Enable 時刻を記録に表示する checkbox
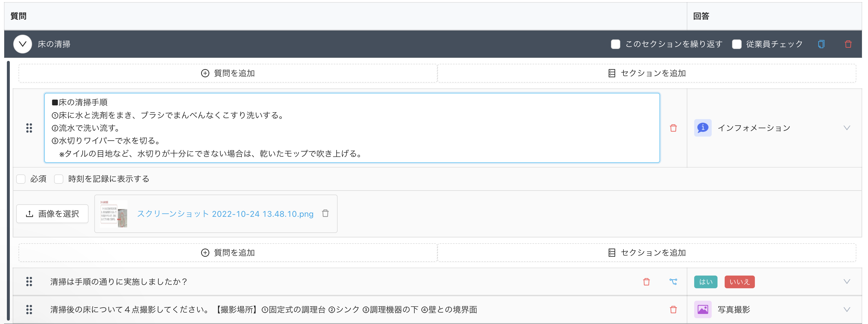 coord(59,179)
